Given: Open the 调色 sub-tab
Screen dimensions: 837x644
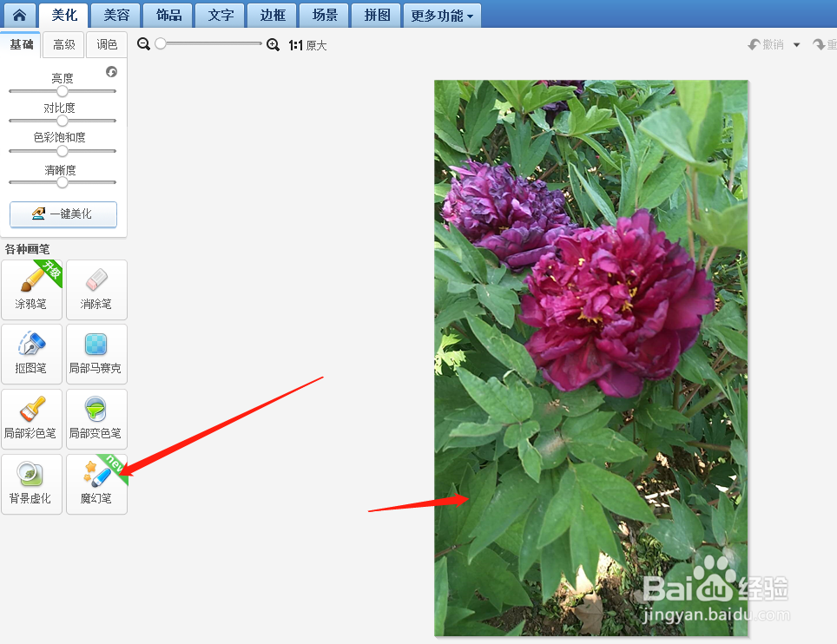Looking at the screenshot, I should tap(107, 44).
